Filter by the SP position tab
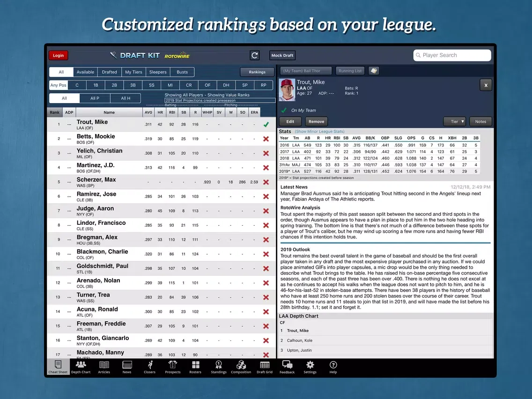The height and width of the screenshot is (399, 532). 245,85
